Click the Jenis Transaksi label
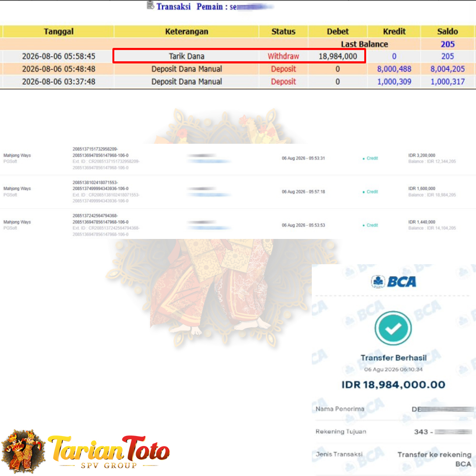Screen dimensions: 476x476 pos(339,454)
